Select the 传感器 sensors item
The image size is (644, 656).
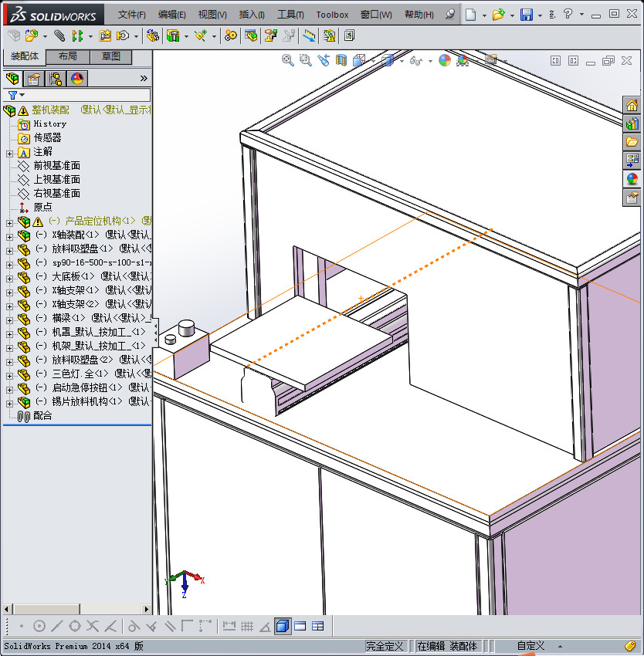tap(47, 137)
